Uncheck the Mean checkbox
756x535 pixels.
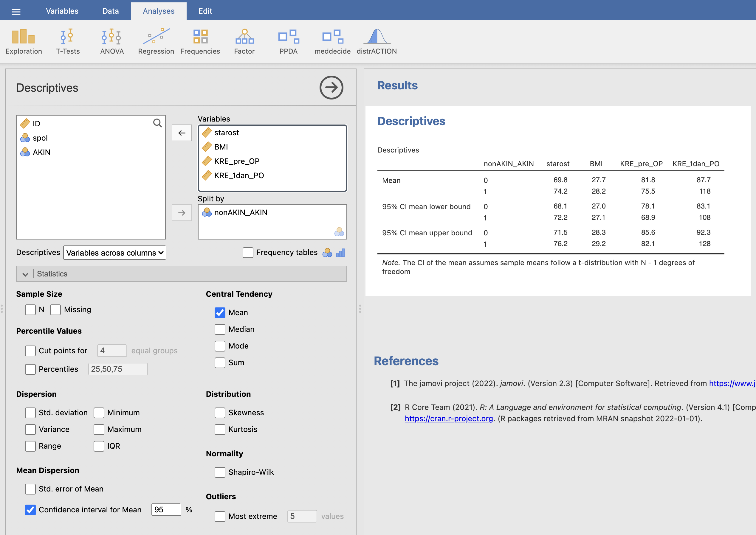(220, 313)
